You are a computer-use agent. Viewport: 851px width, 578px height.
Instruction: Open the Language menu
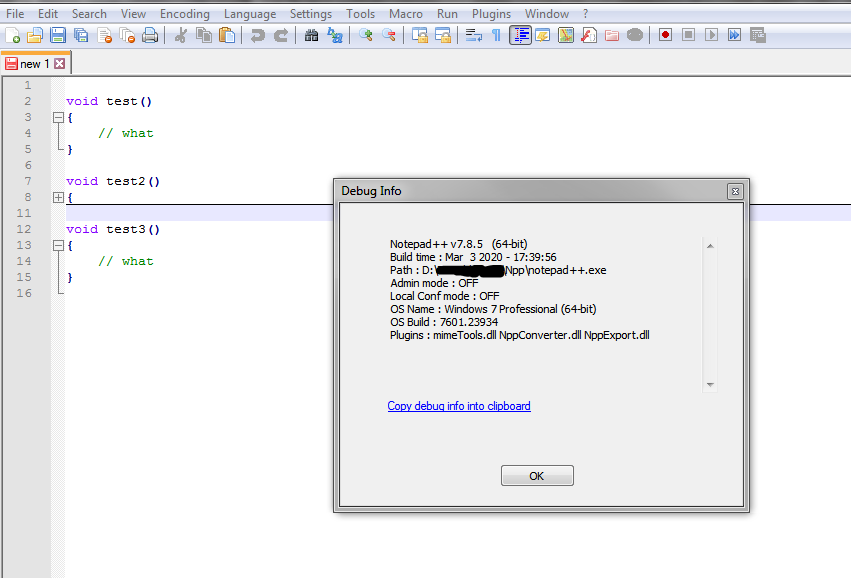pos(250,14)
